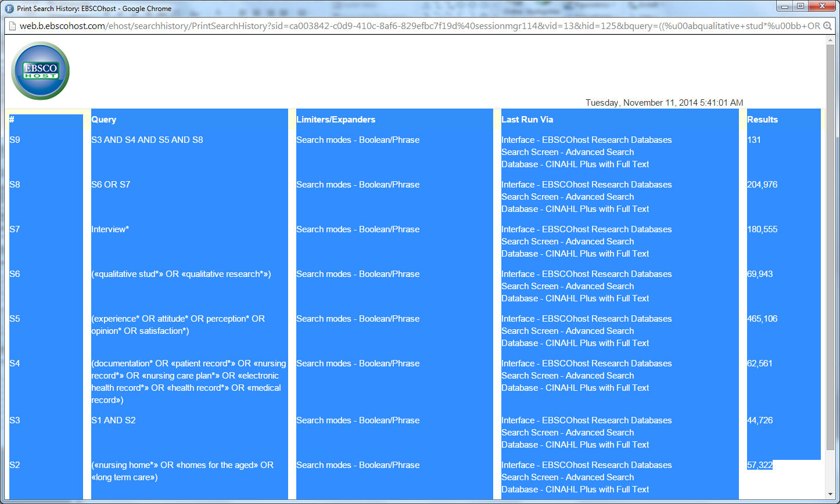Click result count 465,106

coord(762,319)
